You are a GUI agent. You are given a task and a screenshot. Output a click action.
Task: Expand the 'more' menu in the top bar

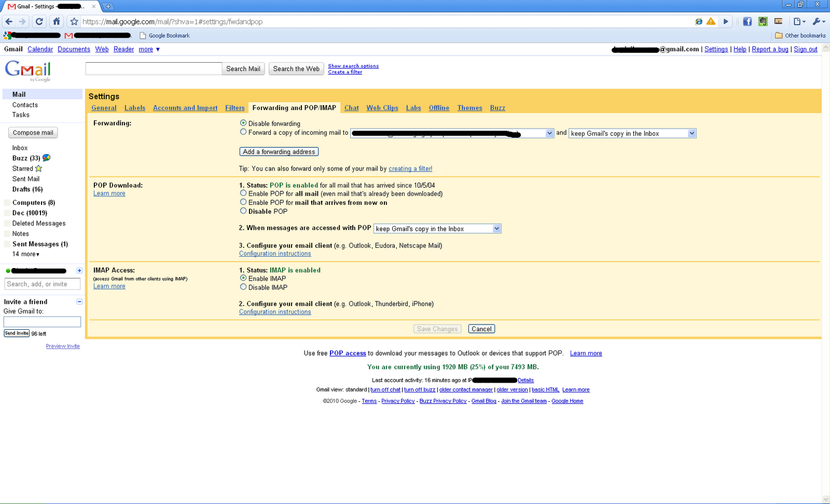coord(149,49)
